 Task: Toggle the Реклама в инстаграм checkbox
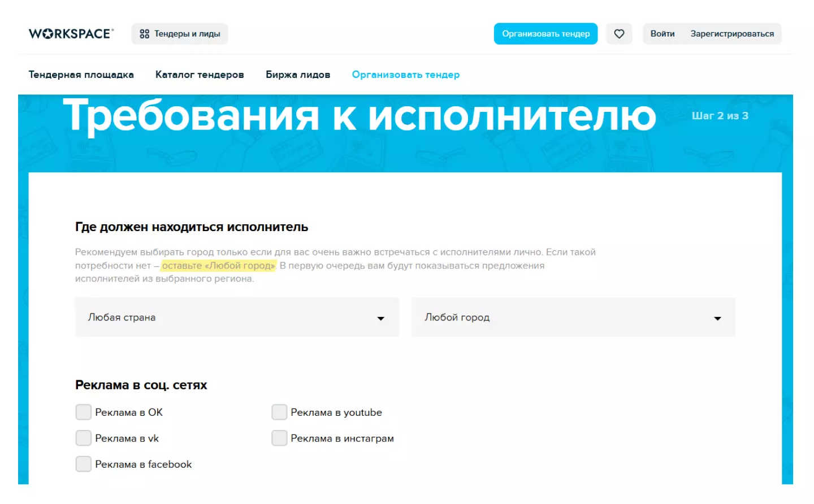[279, 438]
